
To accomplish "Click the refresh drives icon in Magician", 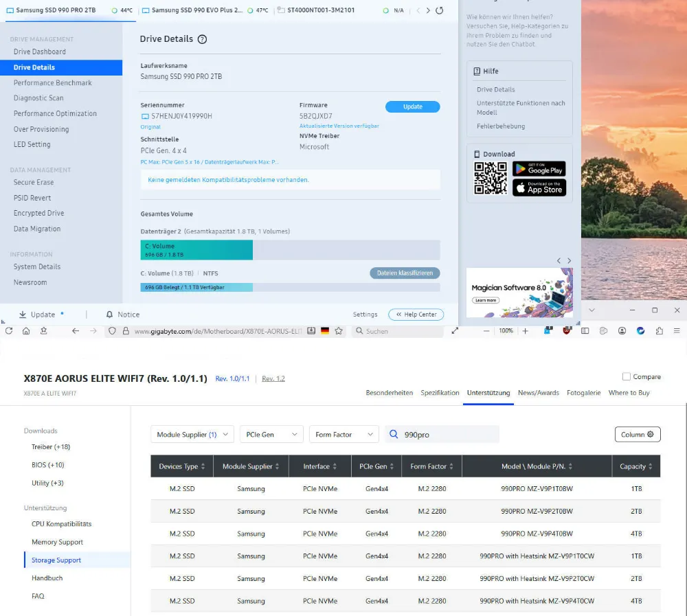I will pyautogui.click(x=440, y=10).
